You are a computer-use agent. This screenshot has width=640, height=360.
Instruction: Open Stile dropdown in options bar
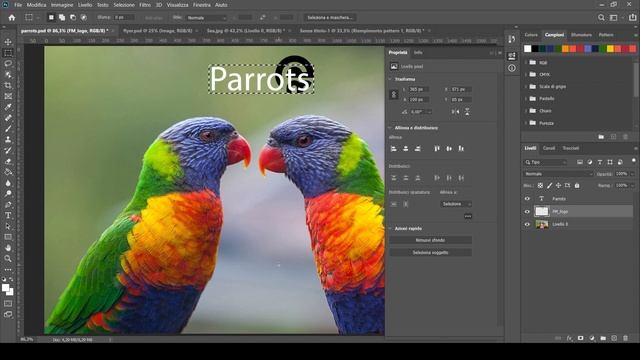[x=207, y=18]
